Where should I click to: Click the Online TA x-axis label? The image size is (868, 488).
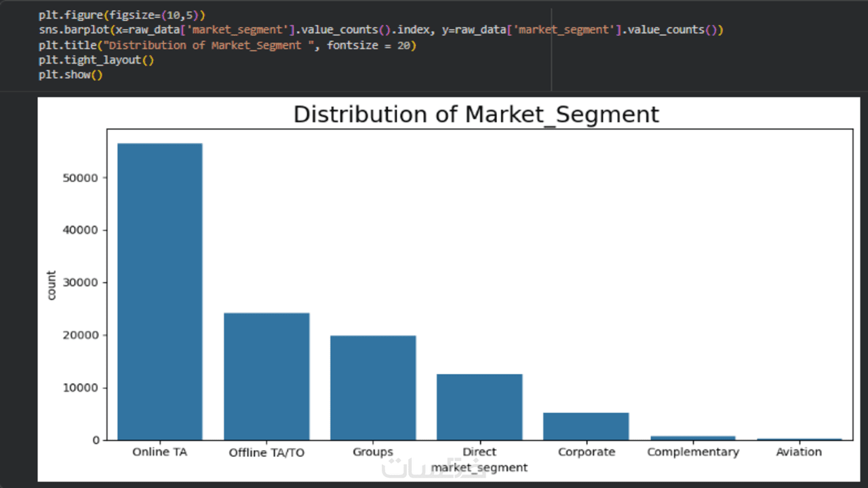160,452
